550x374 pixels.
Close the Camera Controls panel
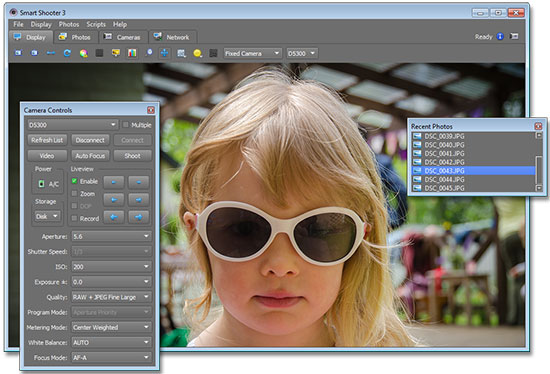[151, 110]
